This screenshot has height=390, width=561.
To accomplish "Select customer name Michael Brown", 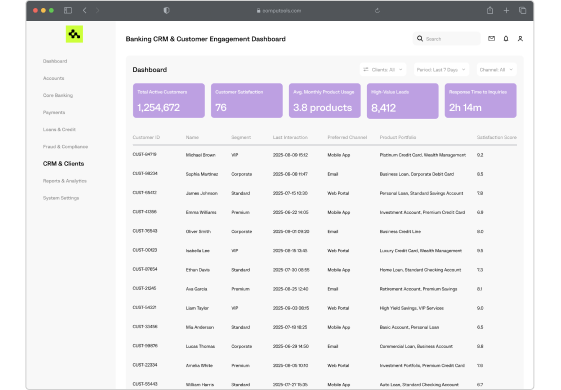I will click(201, 155).
